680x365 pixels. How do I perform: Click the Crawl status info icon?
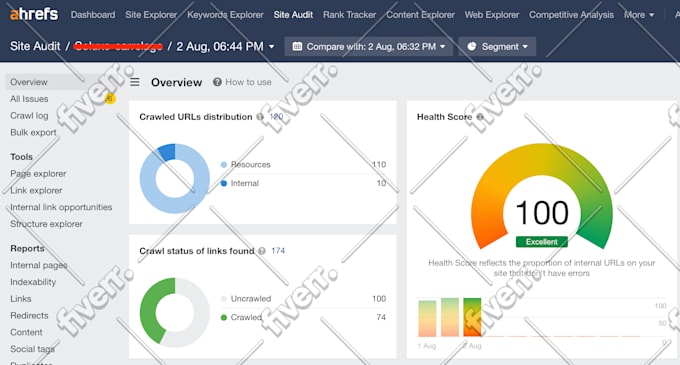point(262,251)
